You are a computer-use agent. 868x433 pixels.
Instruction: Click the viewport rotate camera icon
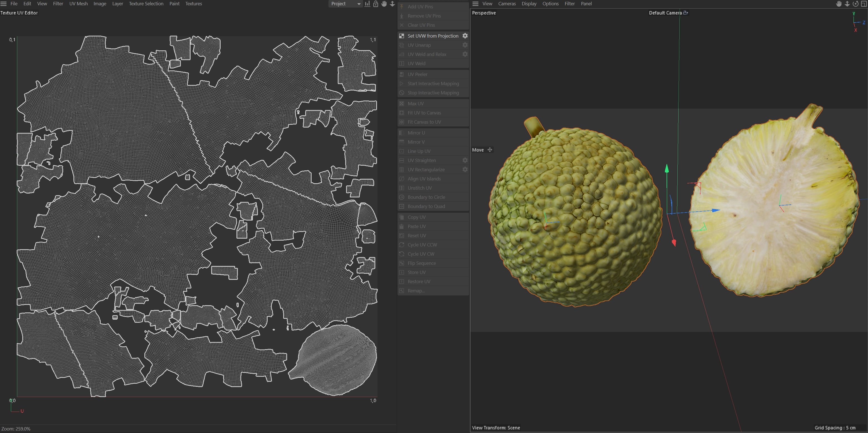point(855,4)
